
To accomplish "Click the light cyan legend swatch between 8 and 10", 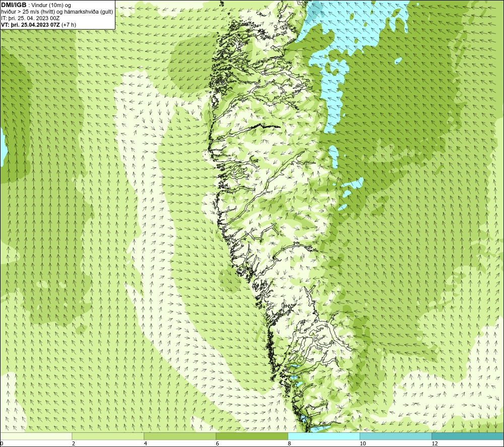I will click(324, 436).
